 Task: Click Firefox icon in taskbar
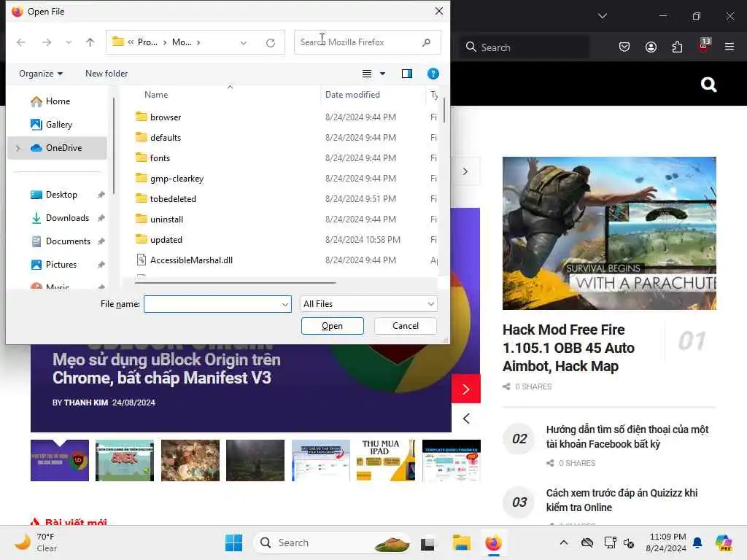[494, 542]
